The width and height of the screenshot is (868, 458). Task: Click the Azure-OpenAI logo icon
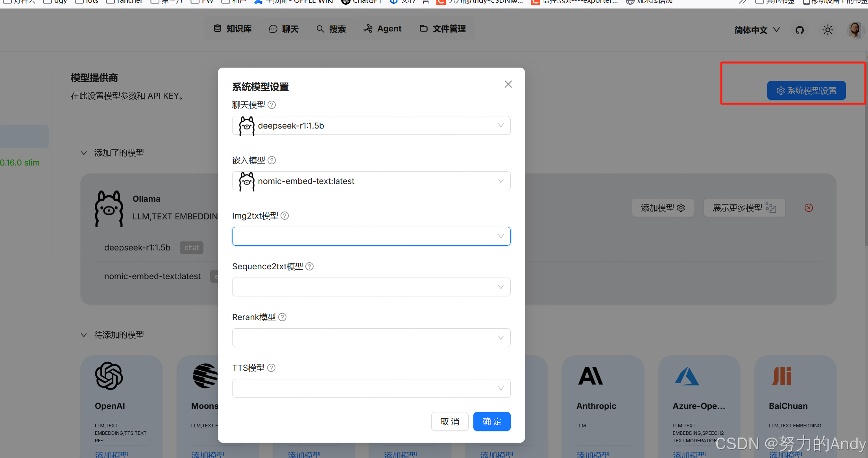[687, 376]
